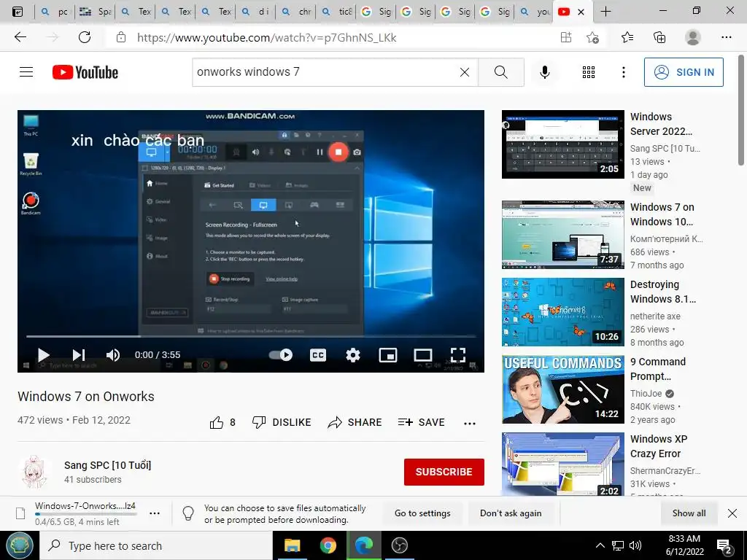Subscribe to Sang SPC channel
The height and width of the screenshot is (560, 747).
pos(444,472)
